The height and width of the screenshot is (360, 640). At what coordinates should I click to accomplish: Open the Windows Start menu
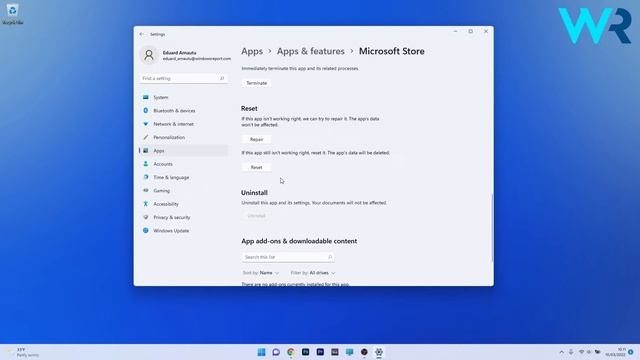[261, 352]
